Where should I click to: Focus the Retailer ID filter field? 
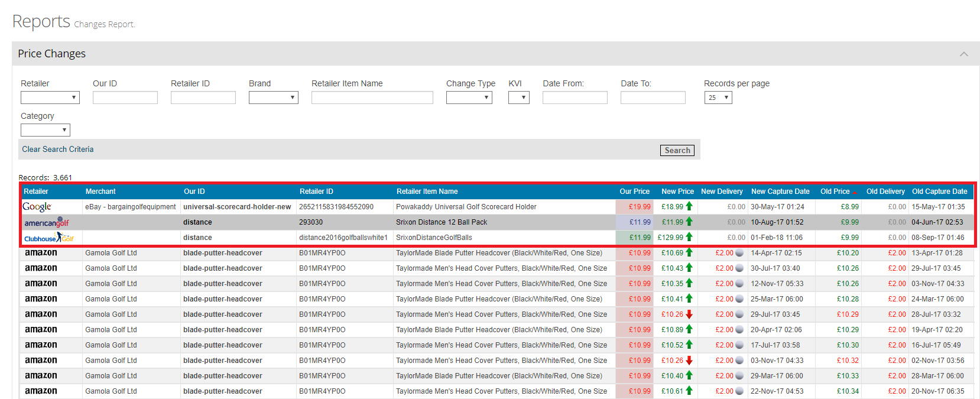pos(203,98)
